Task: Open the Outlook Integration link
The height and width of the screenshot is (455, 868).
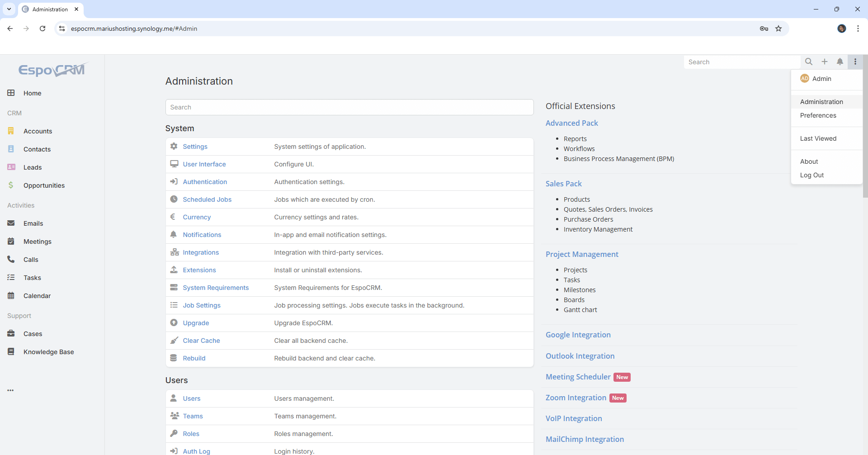Action: [x=580, y=356]
